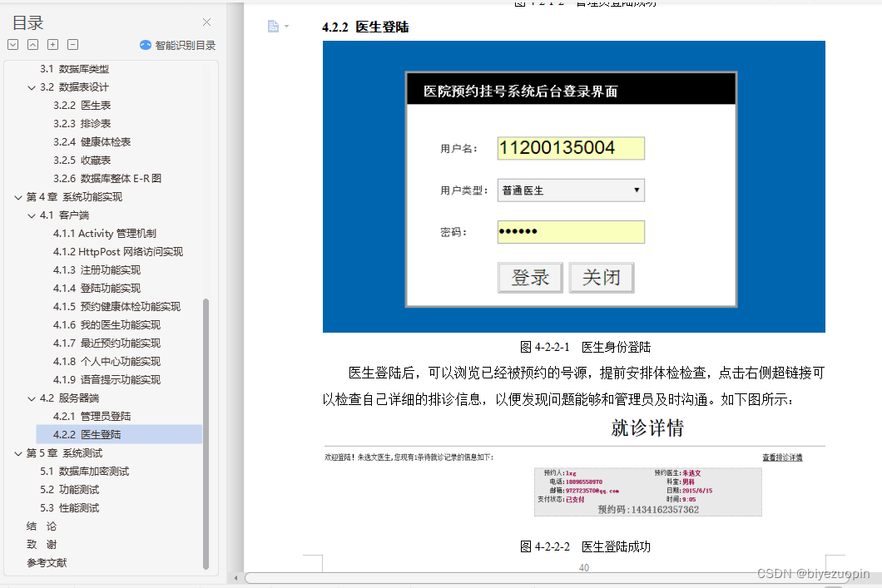Viewport: 882px width, 588px height.
Task: Go to 3.2.2 医生表 entry
Action: click(x=82, y=106)
